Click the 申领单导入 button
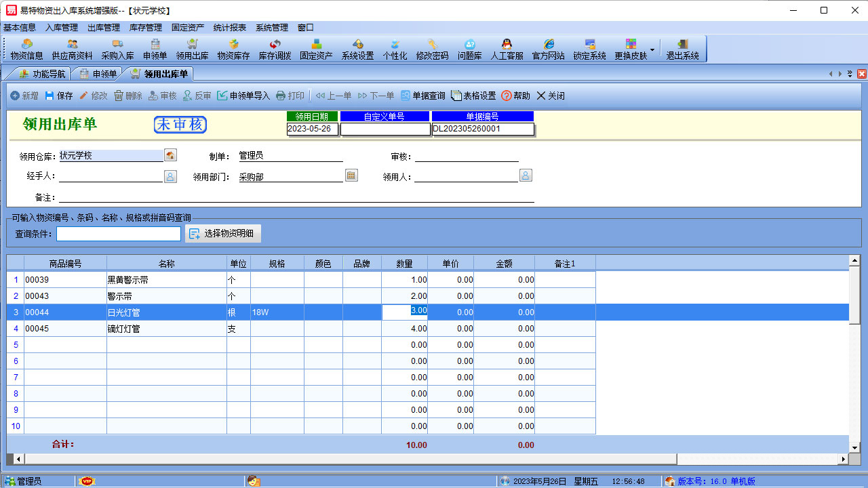The image size is (868, 488). coord(243,96)
